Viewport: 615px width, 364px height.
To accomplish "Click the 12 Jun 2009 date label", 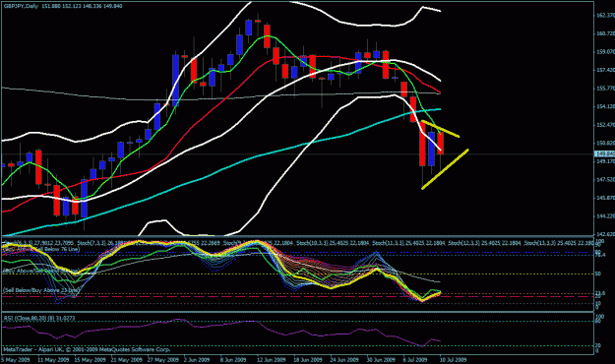I will click(271, 359).
